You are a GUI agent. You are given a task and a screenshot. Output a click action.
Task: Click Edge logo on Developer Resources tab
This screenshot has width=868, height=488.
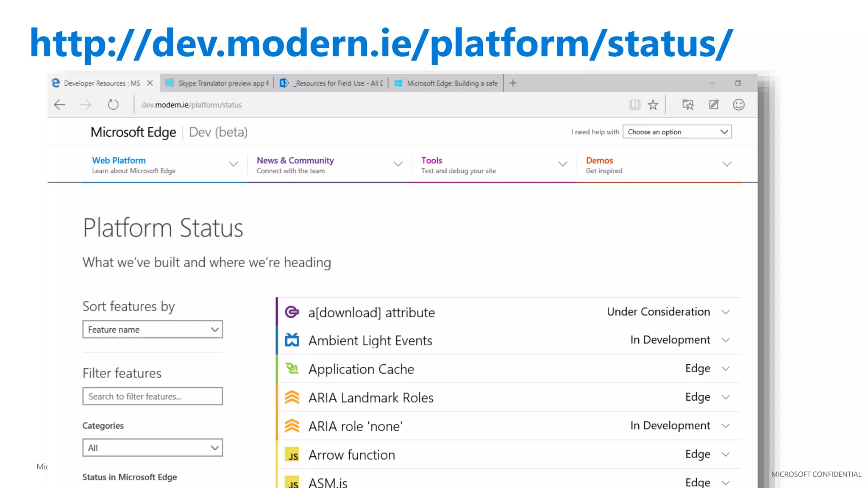point(56,83)
